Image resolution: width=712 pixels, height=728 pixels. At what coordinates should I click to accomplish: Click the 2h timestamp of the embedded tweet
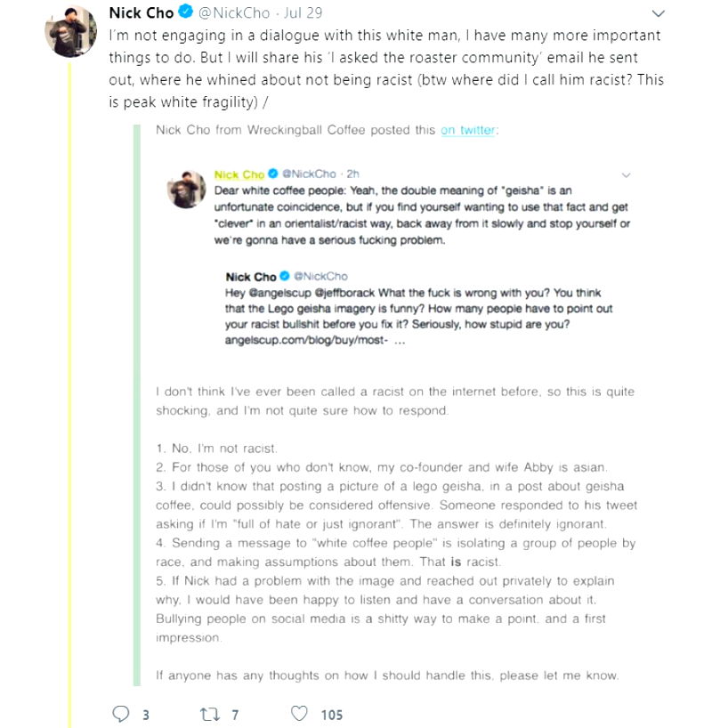click(x=352, y=175)
